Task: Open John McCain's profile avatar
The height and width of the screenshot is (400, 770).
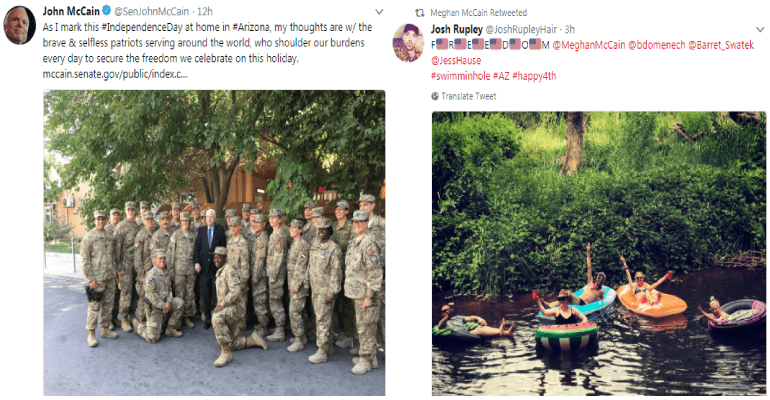Action: (x=20, y=25)
